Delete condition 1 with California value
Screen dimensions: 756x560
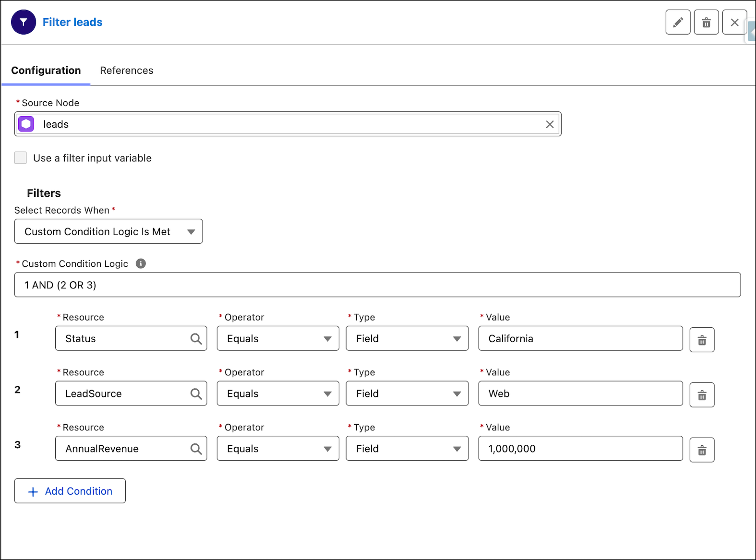pos(702,340)
